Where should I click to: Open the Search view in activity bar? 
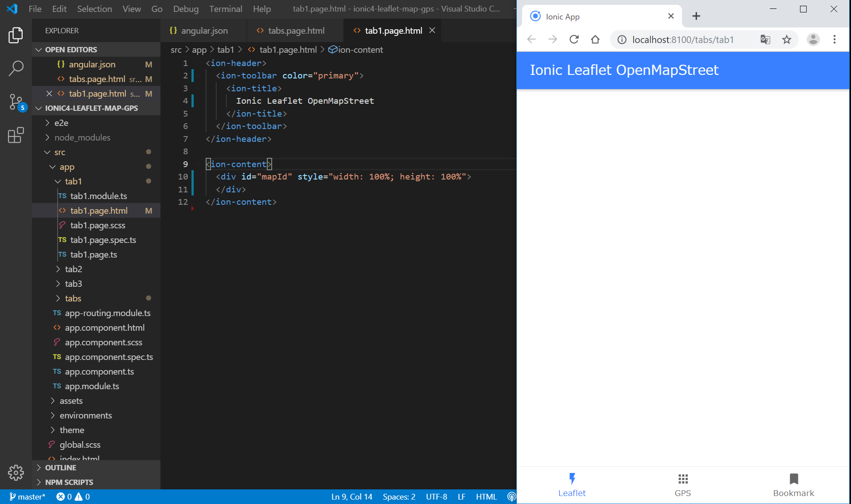click(16, 68)
